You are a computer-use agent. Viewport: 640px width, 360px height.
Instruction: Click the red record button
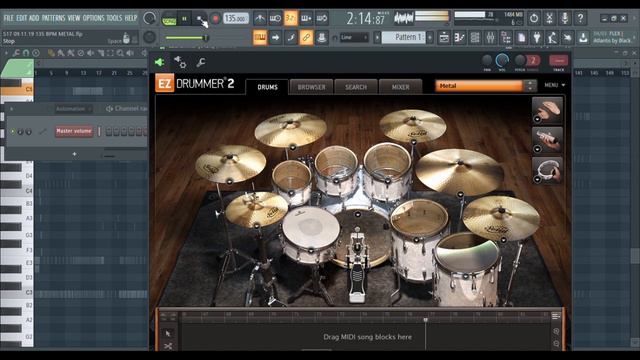[216, 19]
